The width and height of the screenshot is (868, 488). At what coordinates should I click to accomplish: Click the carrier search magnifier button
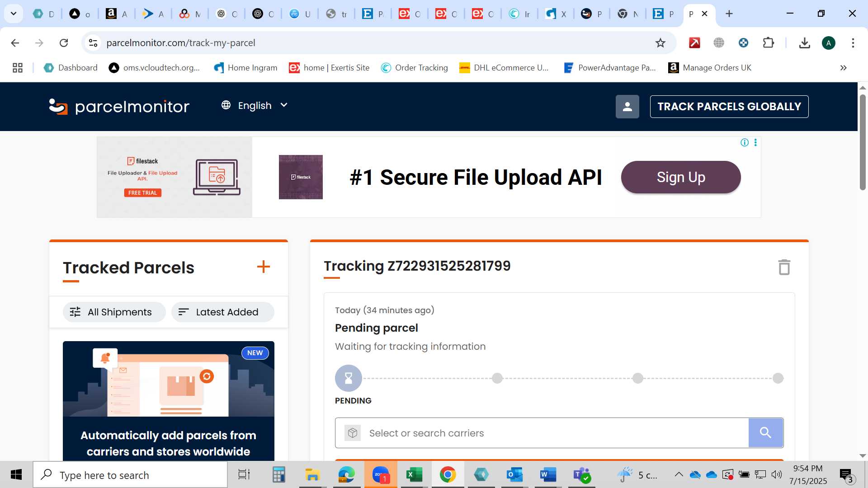click(765, 432)
